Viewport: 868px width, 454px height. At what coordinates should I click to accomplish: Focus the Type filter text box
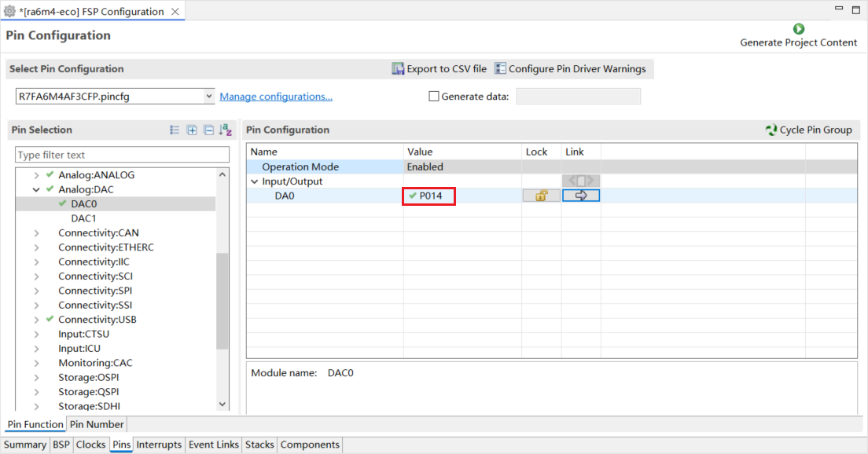(122, 155)
